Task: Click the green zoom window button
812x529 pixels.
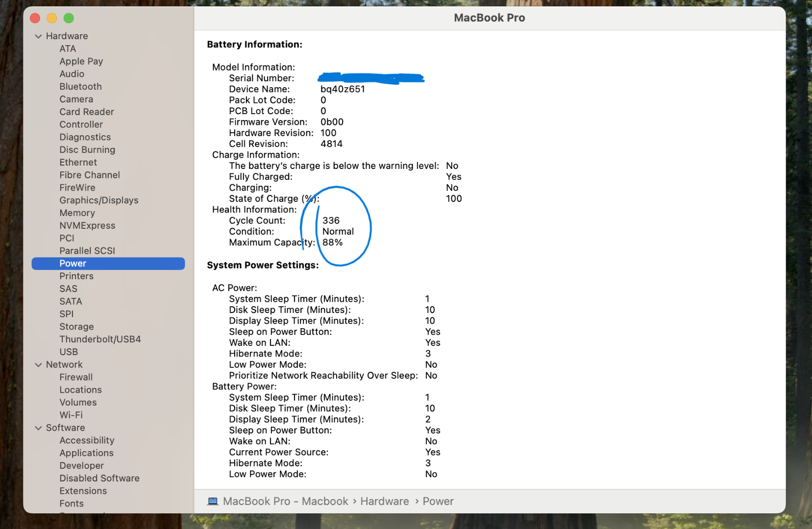Action: coord(69,18)
